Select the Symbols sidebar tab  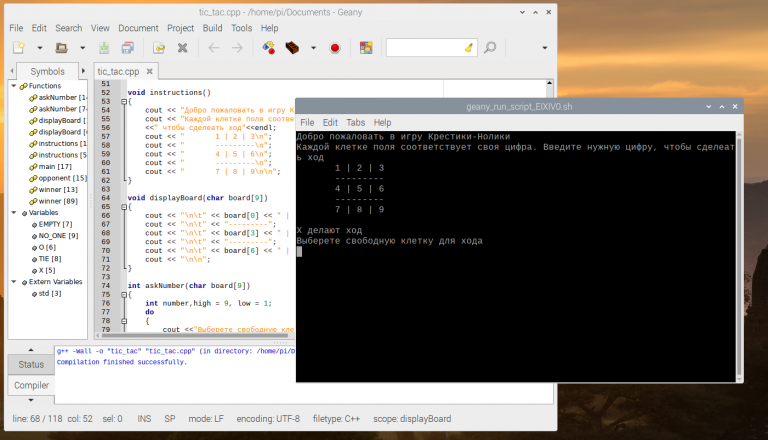47,72
